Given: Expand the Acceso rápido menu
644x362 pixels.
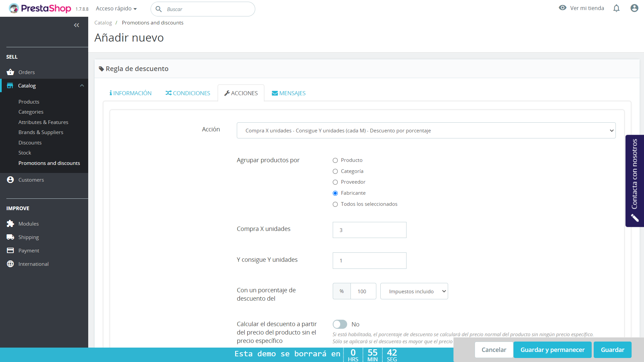Looking at the screenshot, I should click(116, 9).
